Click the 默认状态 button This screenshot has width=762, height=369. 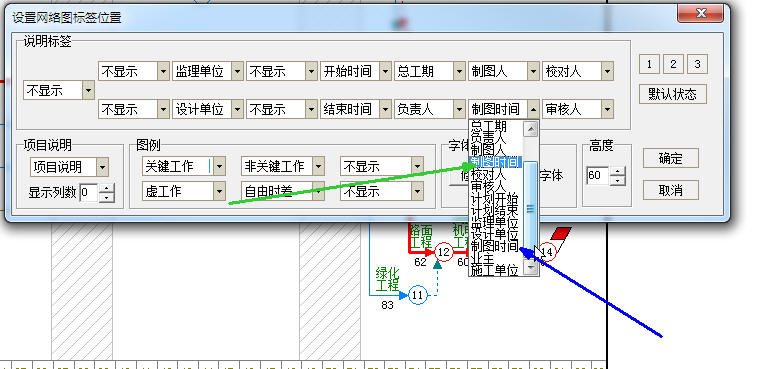(673, 94)
